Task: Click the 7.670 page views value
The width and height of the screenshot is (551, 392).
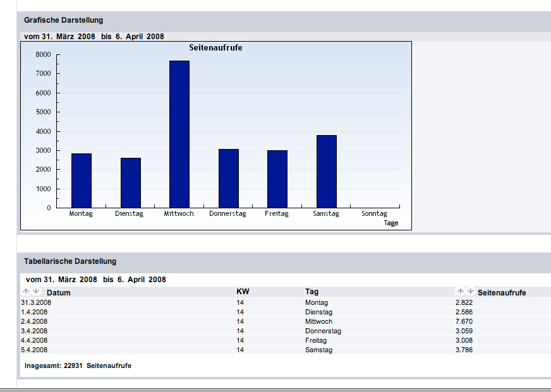Action: (464, 321)
